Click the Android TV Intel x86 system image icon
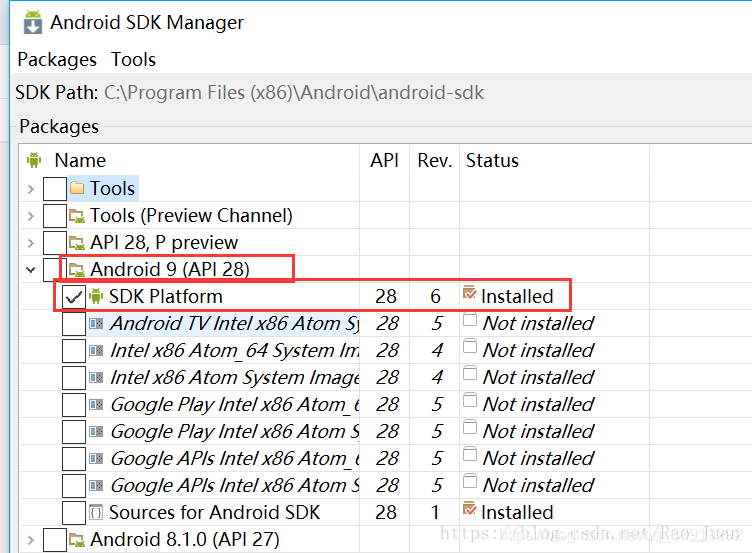Image resolution: width=752 pixels, height=553 pixels. tap(96, 324)
